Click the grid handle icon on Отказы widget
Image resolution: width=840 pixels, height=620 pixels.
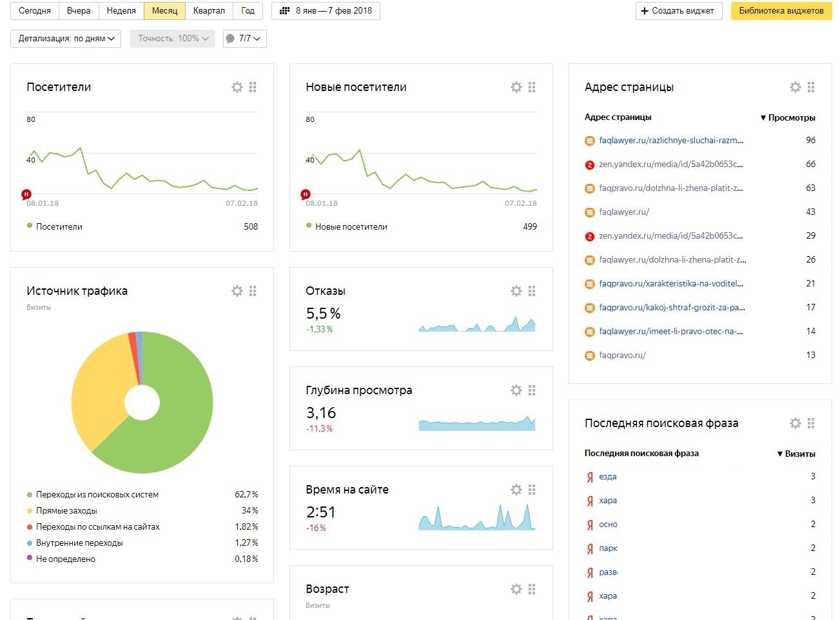[x=532, y=291]
